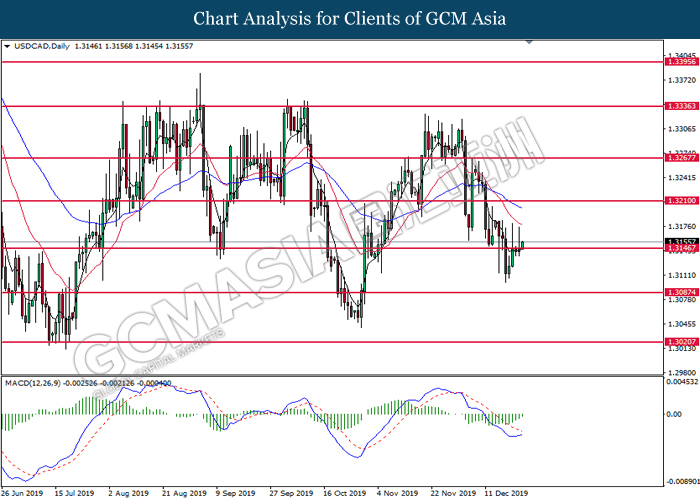Click the 1.31110 price axis value
Viewport: 700px width, 500px height.
coord(682,275)
